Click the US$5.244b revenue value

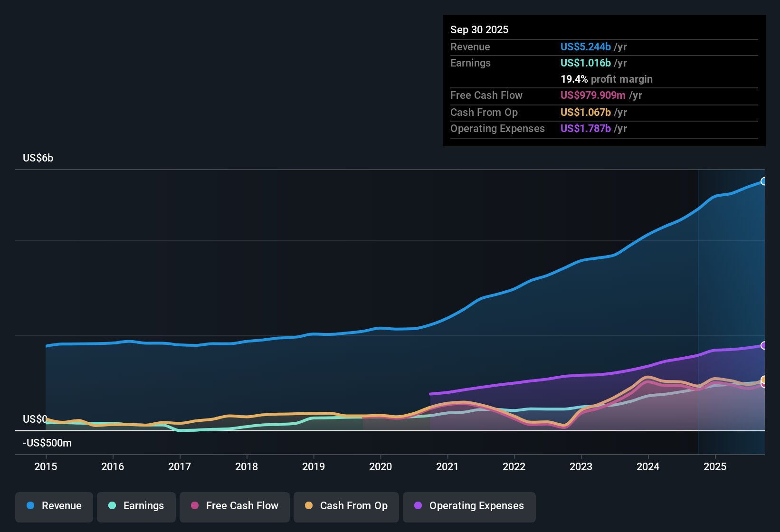coord(585,47)
